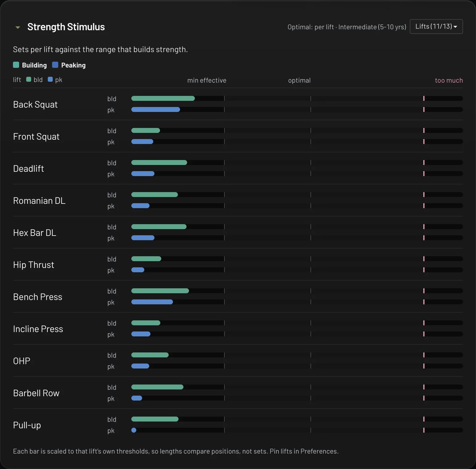This screenshot has height=469, width=476.
Task: Click the Back Squat building bar
Action: tap(163, 98)
